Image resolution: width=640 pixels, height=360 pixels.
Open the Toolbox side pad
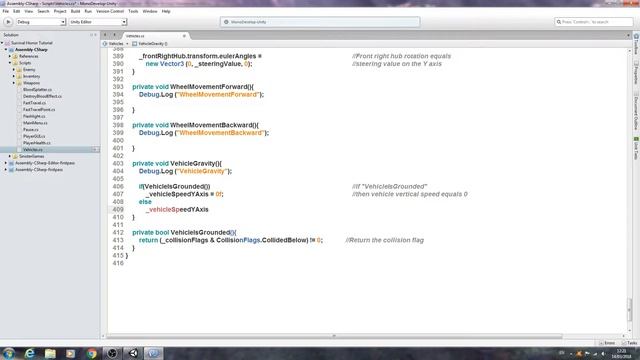pyautogui.click(x=636, y=44)
